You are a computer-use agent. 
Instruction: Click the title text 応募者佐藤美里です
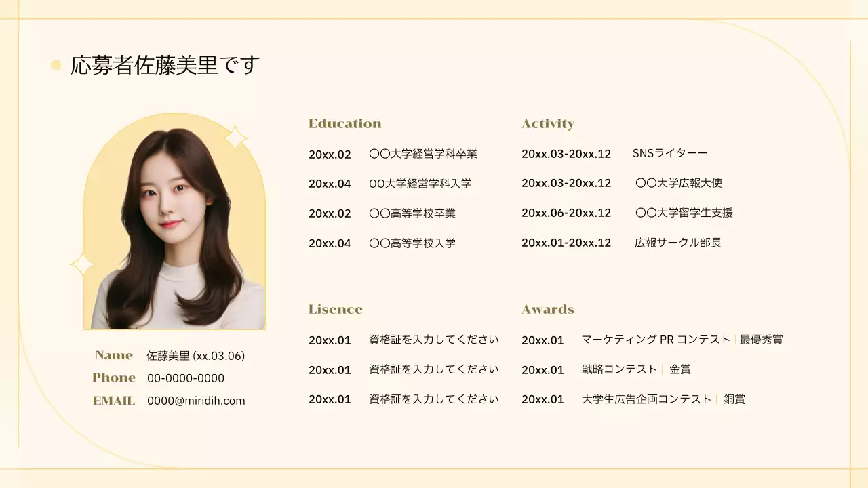click(165, 66)
